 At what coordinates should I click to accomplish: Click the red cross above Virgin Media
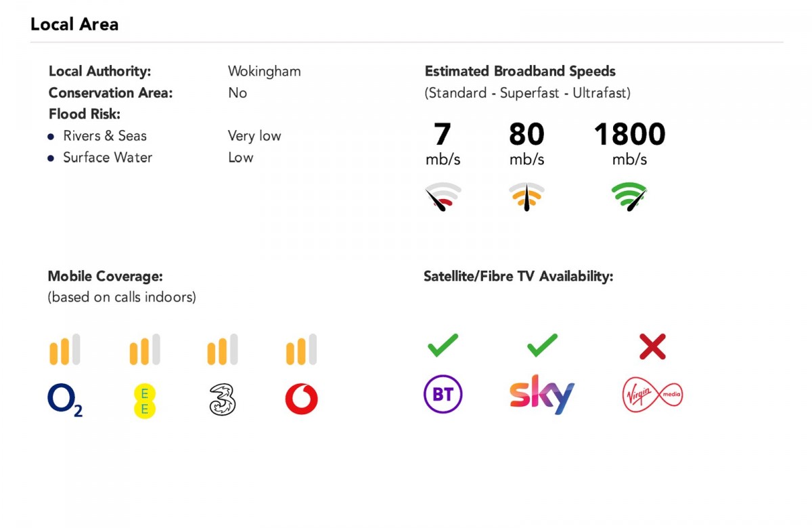click(x=652, y=347)
